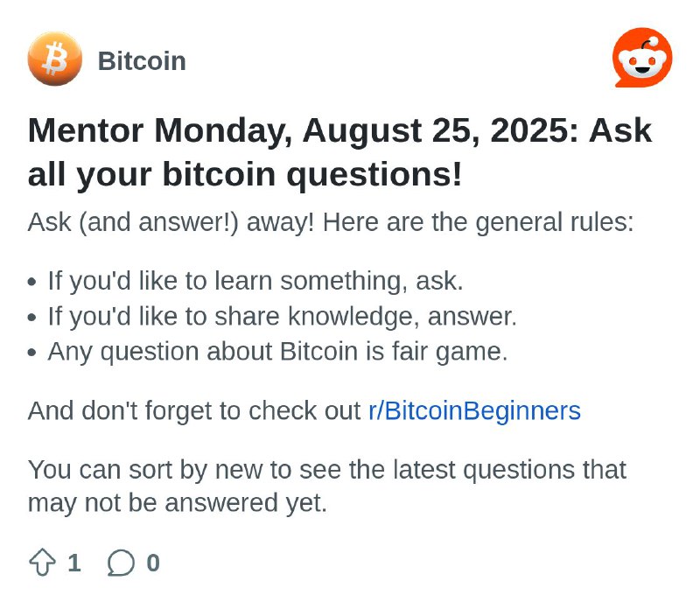The height and width of the screenshot is (609, 700).
Task: Click the third bullet point marker
Action: click(x=31, y=353)
